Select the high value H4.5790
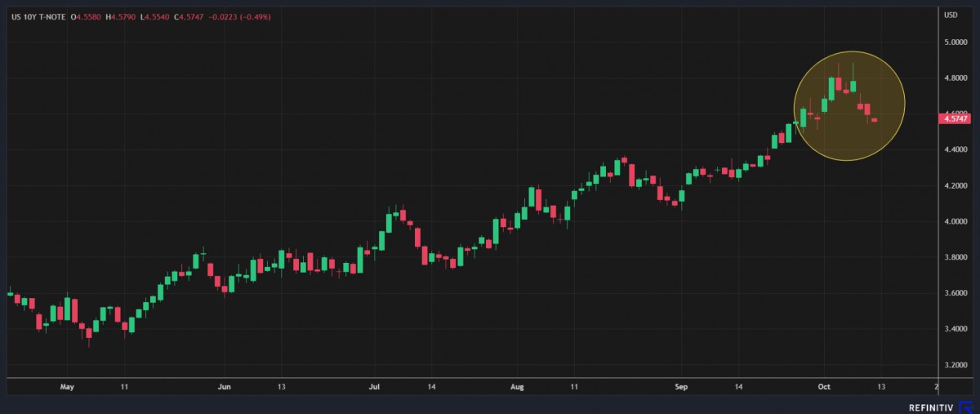The width and height of the screenshot is (980, 414). (x=119, y=17)
